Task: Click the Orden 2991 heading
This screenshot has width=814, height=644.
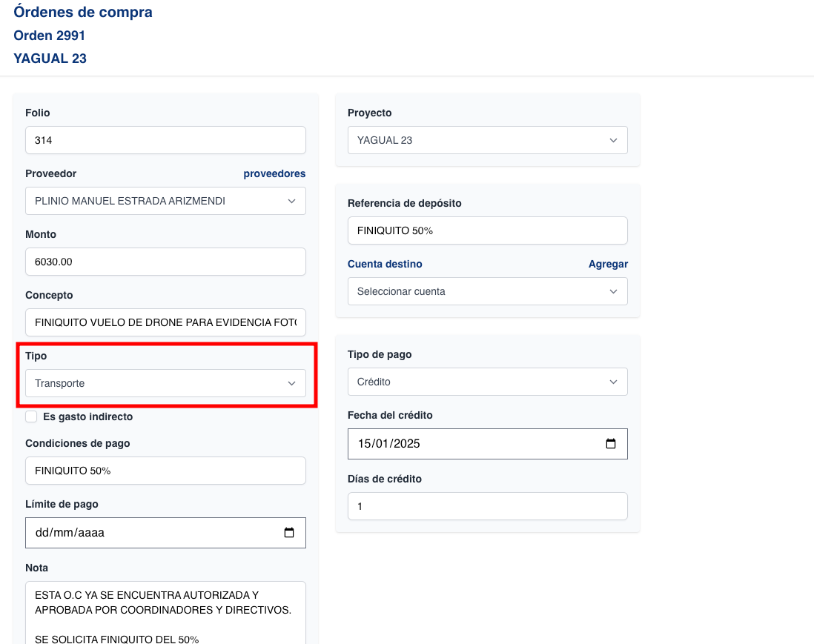Action: pyautogui.click(x=50, y=36)
